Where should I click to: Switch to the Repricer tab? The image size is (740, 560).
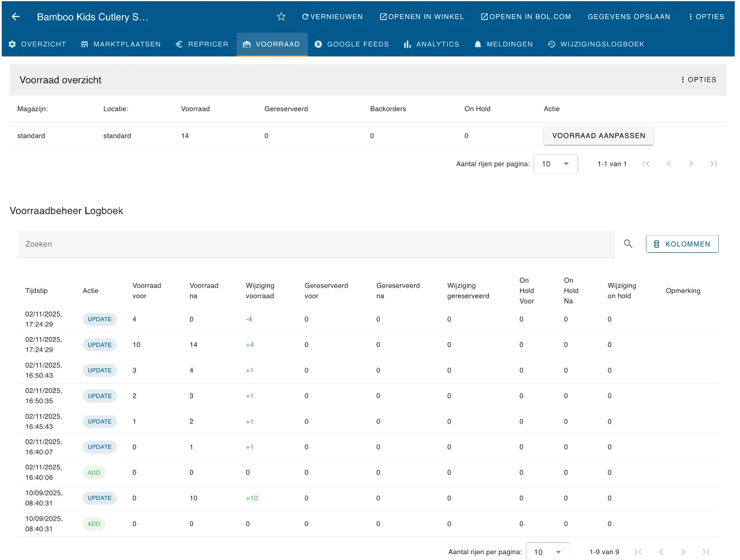click(x=202, y=44)
